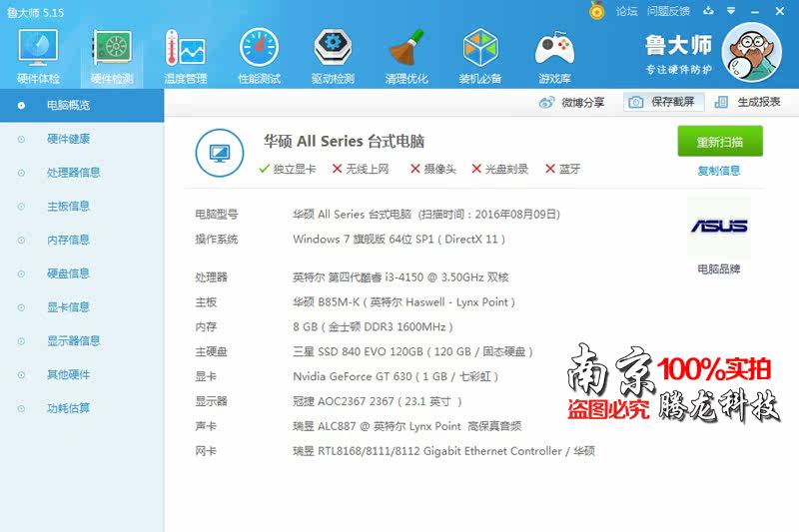Click the round computer monitor icon
Screen dimensions: 799x532
[220, 153]
